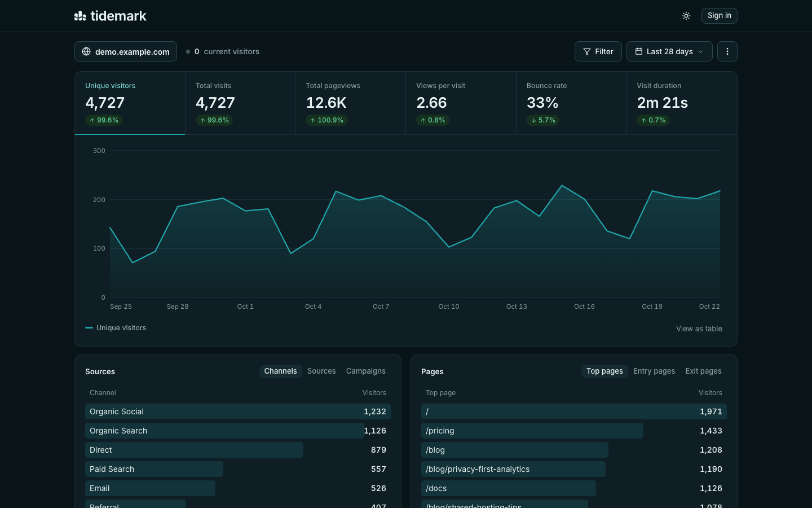The height and width of the screenshot is (508, 812).
Task: Click the funnel Filter icon
Action: click(587, 51)
